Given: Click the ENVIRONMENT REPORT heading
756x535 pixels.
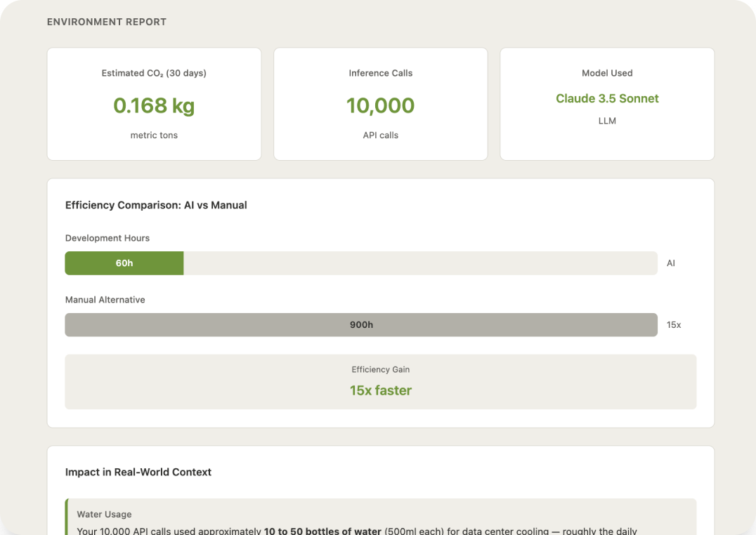Looking at the screenshot, I should click(107, 22).
